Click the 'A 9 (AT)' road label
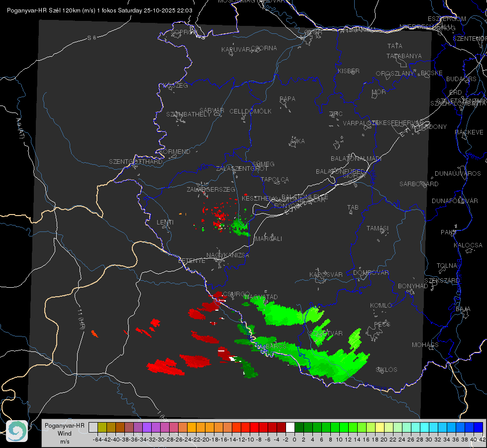 point(19,128)
